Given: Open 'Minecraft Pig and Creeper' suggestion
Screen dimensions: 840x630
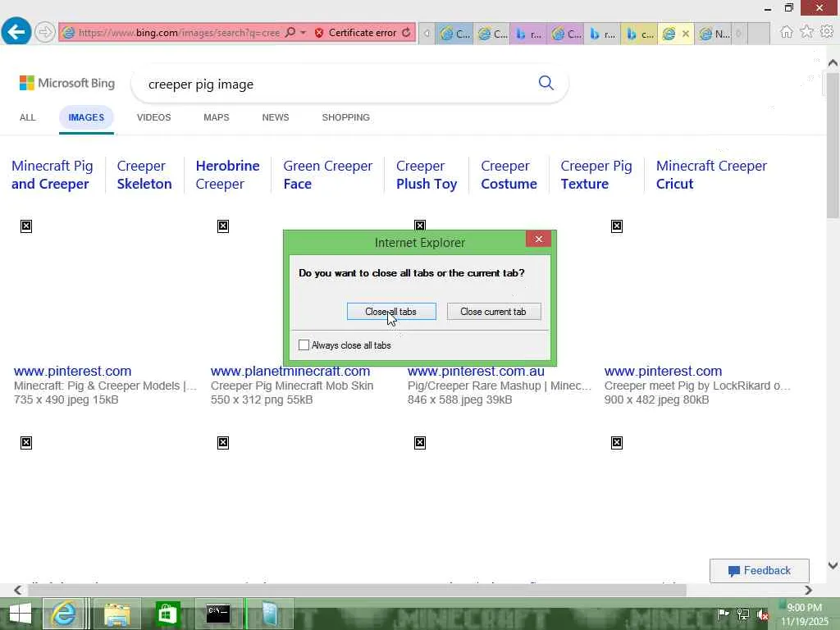Looking at the screenshot, I should (x=52, y=175).
